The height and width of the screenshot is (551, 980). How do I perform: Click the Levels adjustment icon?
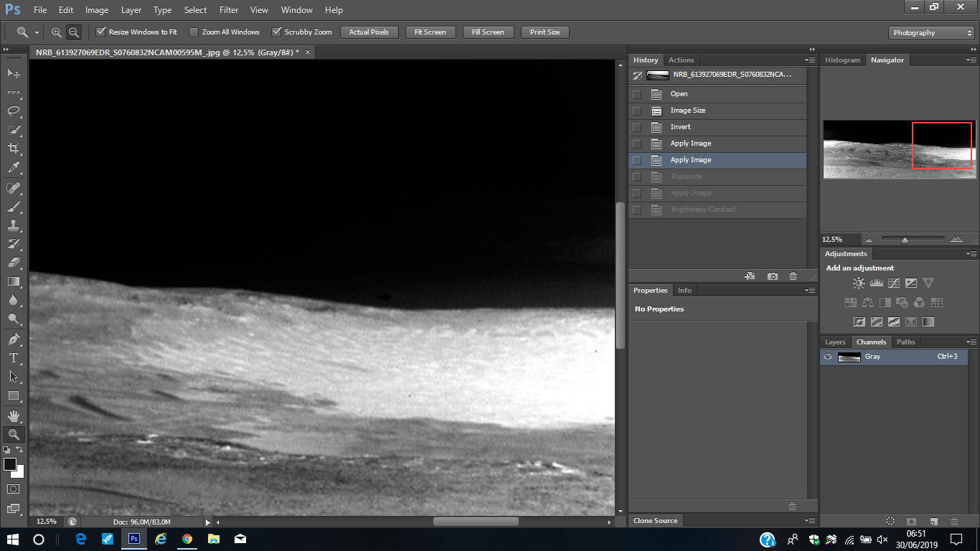coord(876,283)
